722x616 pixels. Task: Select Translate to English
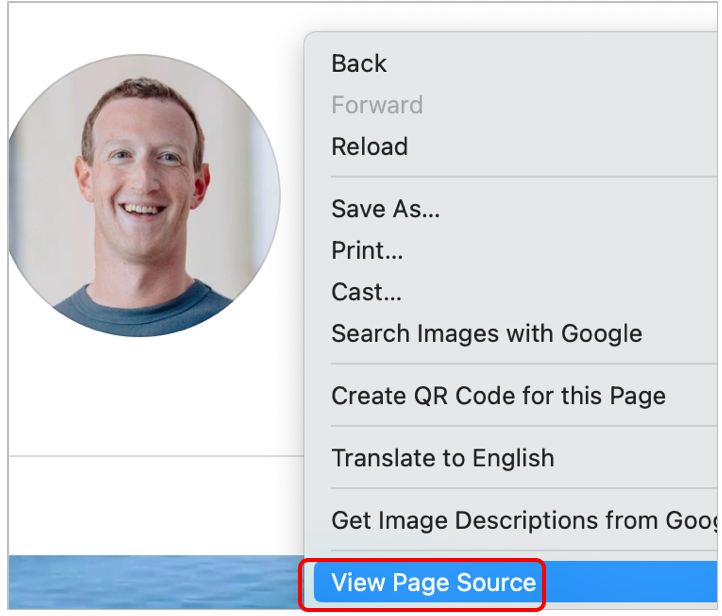click(x=442, y=458)
